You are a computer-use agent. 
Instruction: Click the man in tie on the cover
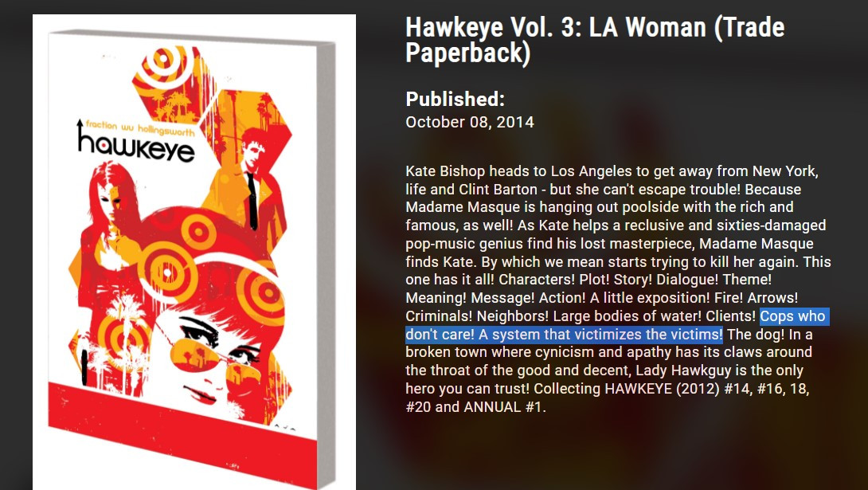coord(251,182)
